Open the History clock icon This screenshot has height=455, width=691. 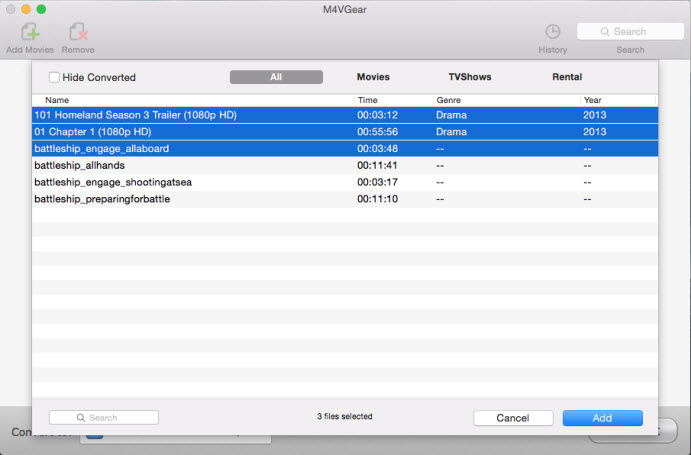coord(553,32)
